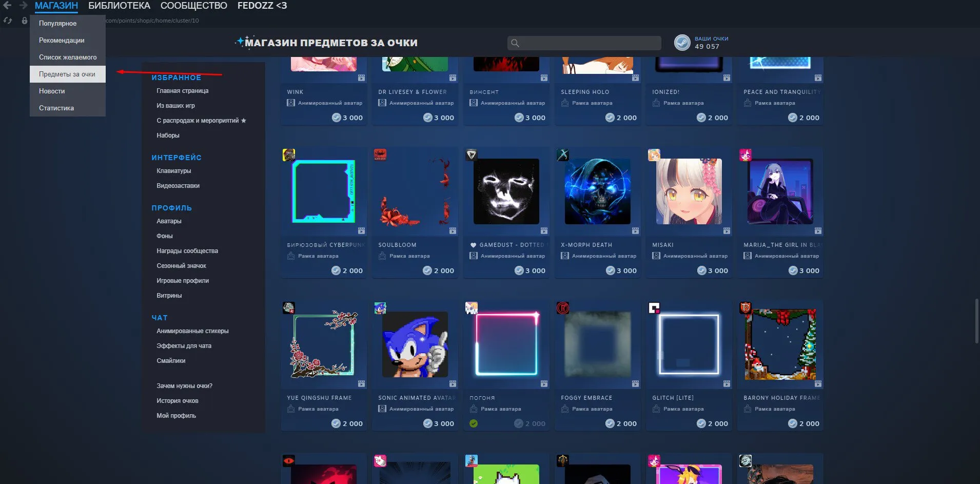This screenshot has height=484, width=980.
Task: Open Наборы sidebar link
Action: click(x=168, y=135)
